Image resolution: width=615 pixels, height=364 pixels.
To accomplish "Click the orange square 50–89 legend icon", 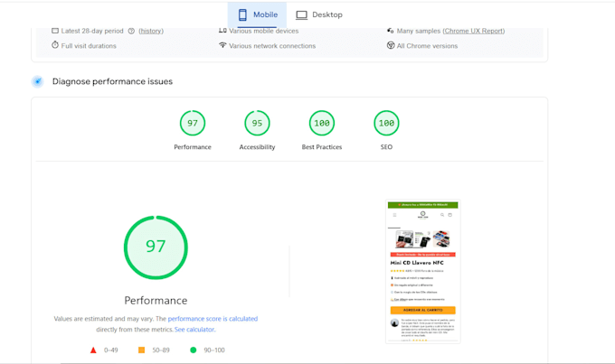I will (142, 350).
